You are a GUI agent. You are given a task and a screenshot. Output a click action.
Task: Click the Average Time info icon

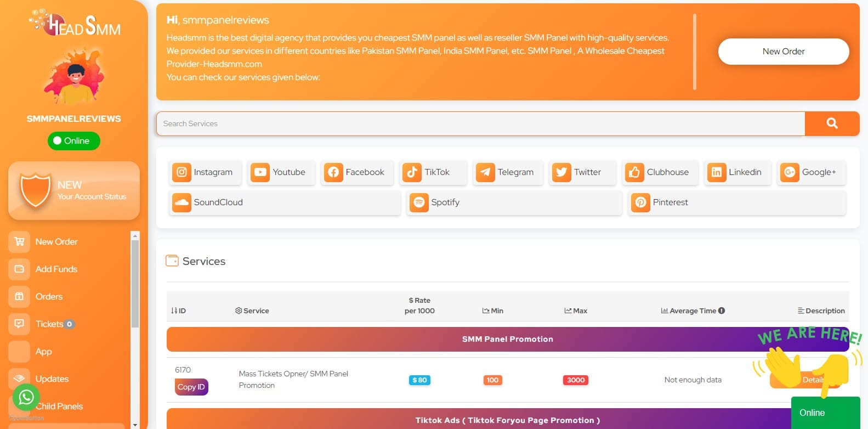pyautogui.click(x=722, y=311)
